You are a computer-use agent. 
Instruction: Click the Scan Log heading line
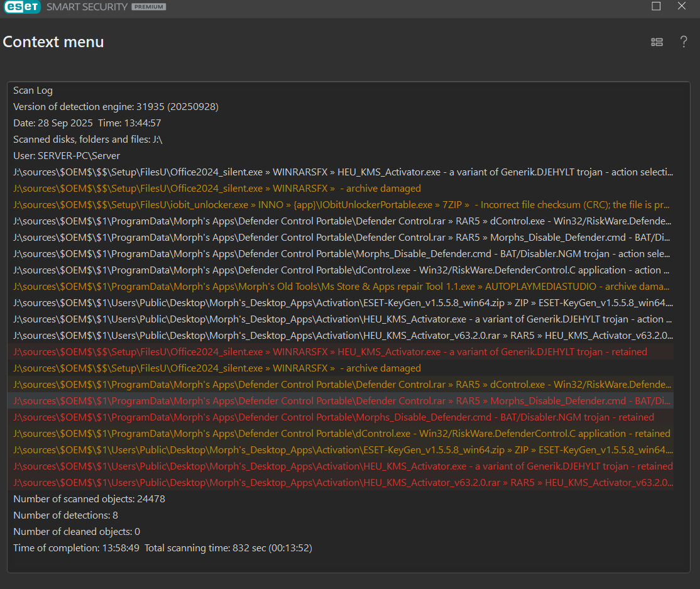click(x=33, y=91)
